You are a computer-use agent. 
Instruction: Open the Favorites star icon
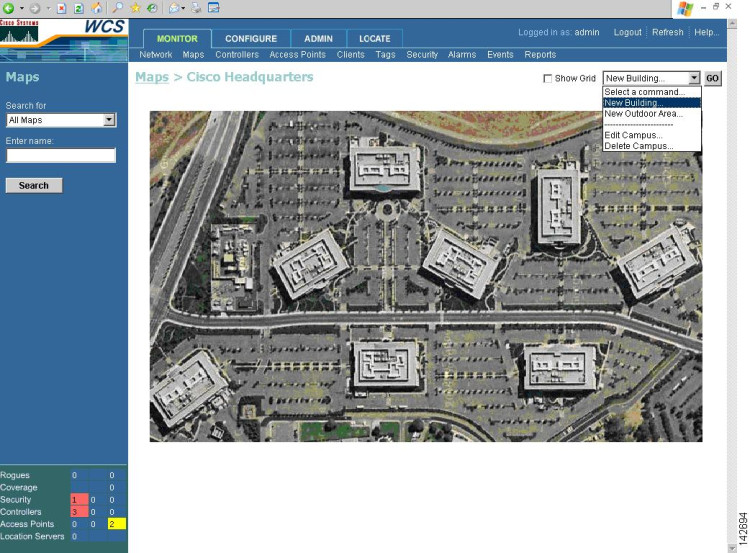coord(135,8)
